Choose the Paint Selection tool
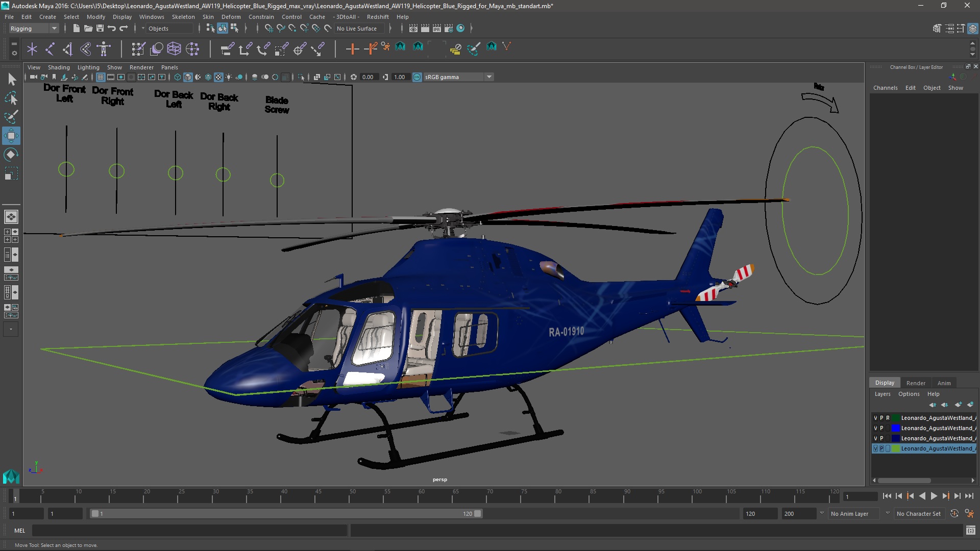 pyautogui.click(x=11, y=117)
